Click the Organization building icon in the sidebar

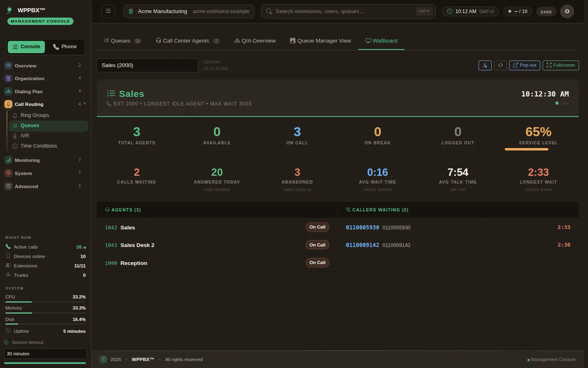[8, 79]
